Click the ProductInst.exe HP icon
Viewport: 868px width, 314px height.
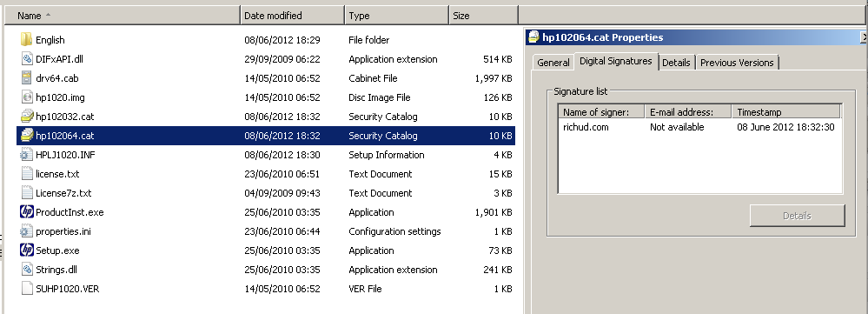coord(27,212)
